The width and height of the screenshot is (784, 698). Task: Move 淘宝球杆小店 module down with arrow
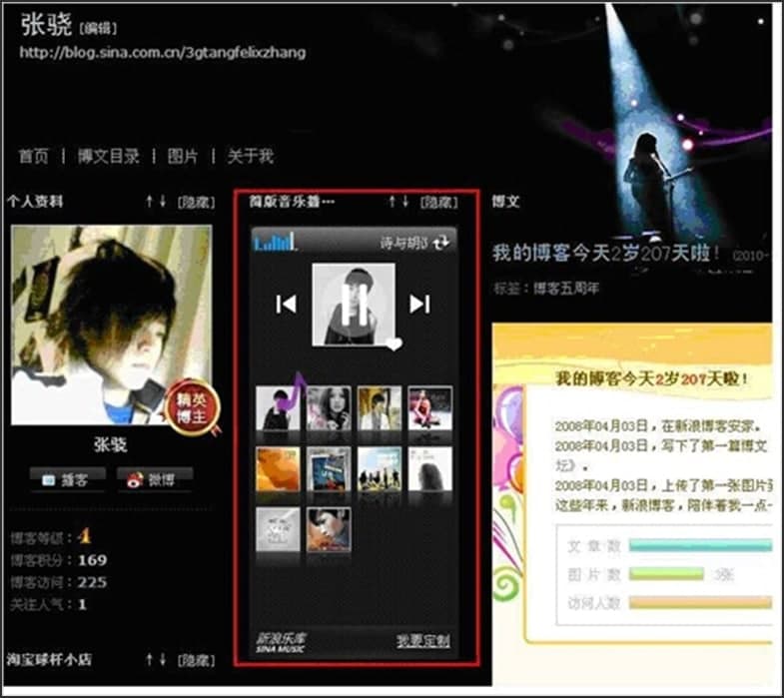click(163, 659)
